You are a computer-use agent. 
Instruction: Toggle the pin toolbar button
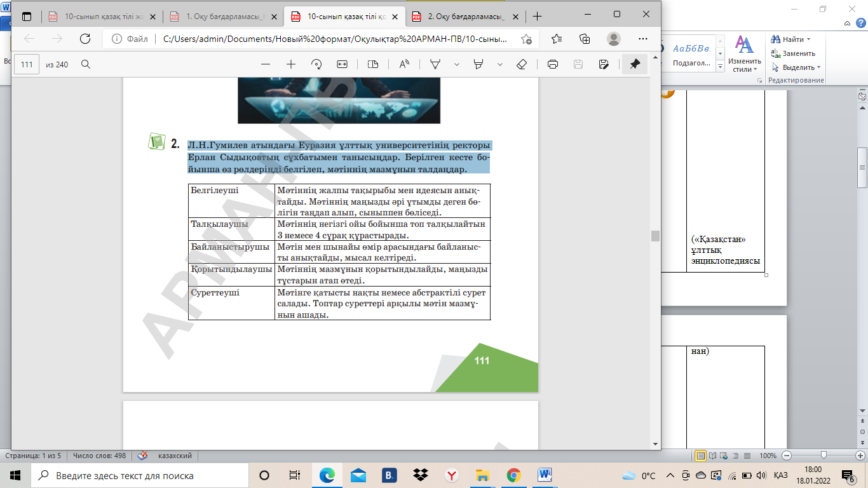point(634,64)
